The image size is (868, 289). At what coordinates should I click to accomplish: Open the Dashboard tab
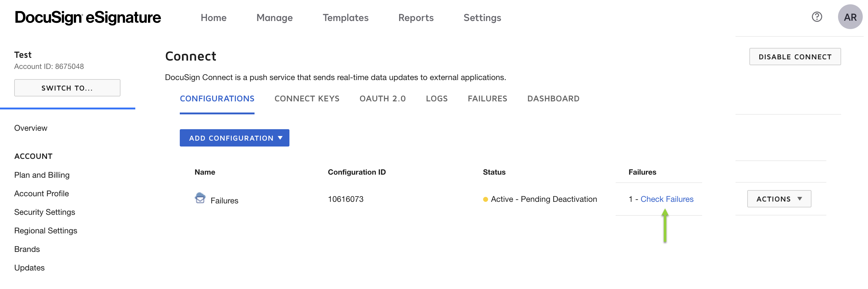click(553, 99)
